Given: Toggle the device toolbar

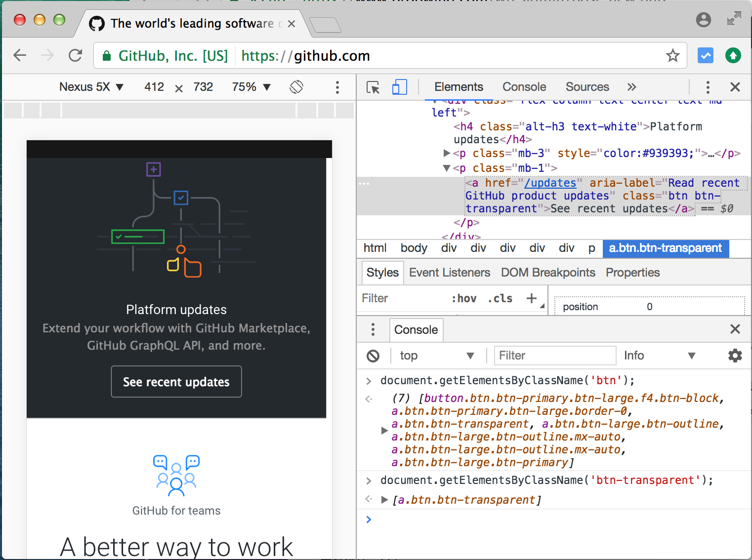Looking at the screenshot, I should pos(399,87).
